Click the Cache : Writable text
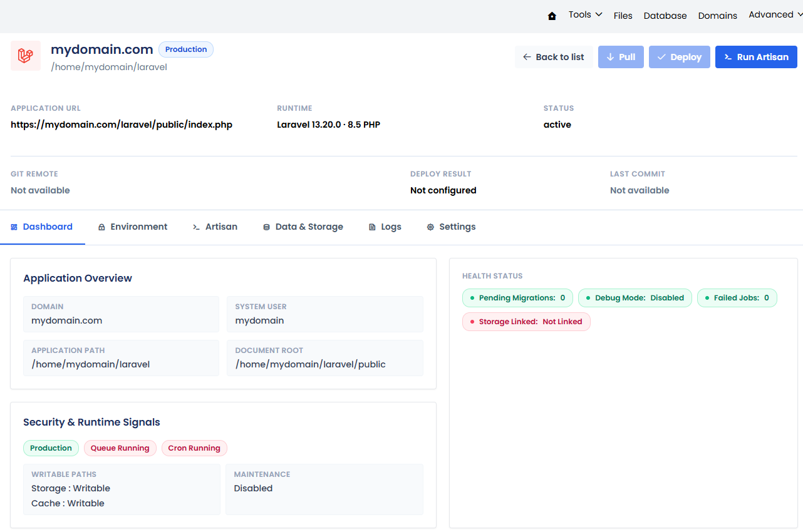This screenshot has width=803, height=532. click(68, 503)
